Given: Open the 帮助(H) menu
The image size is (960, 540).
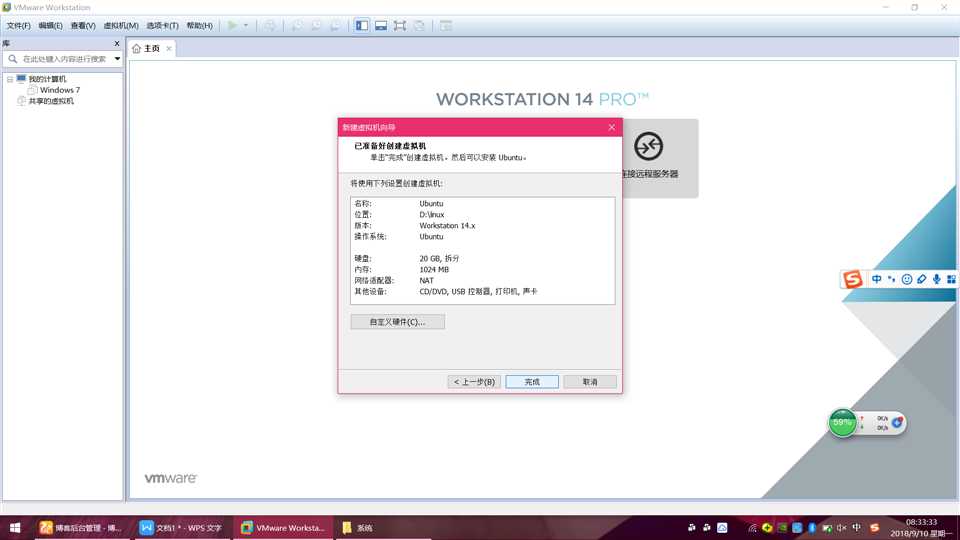Looking at the screenshot, I should (x=200, y=26).
